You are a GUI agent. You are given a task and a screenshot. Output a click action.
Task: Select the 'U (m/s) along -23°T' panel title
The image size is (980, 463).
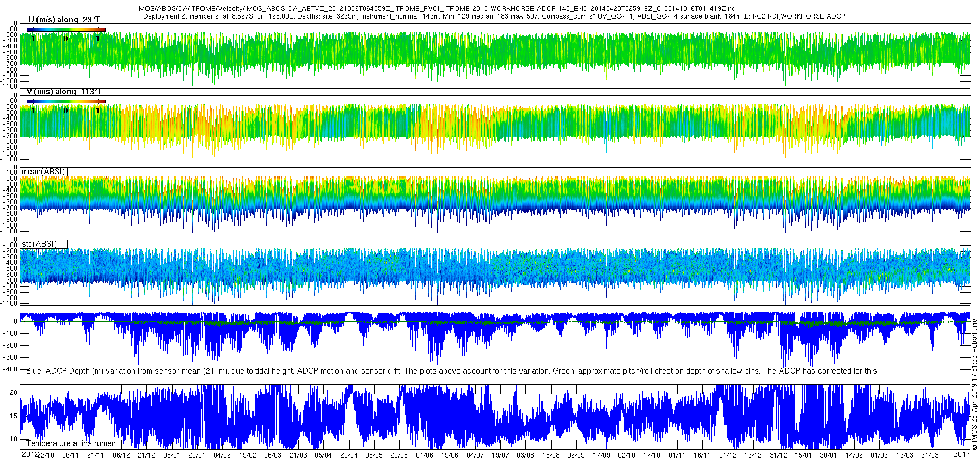pyautogui.click(x=64, y=20)
